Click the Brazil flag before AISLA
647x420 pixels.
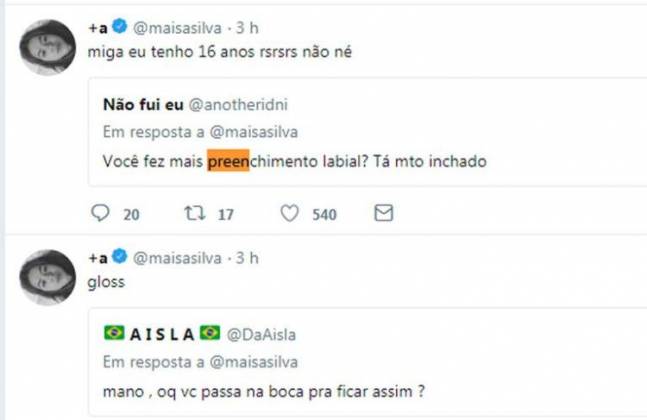pos(113,332)
